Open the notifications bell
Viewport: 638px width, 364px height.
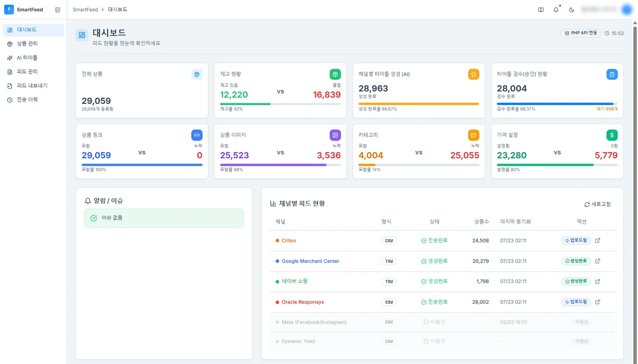pos(556,10)
